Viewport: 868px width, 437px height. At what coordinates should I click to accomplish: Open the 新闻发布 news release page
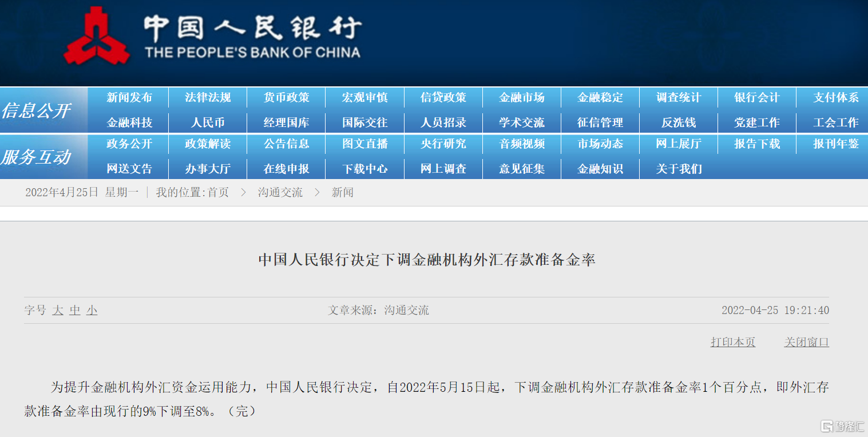[x=128, y=97]
